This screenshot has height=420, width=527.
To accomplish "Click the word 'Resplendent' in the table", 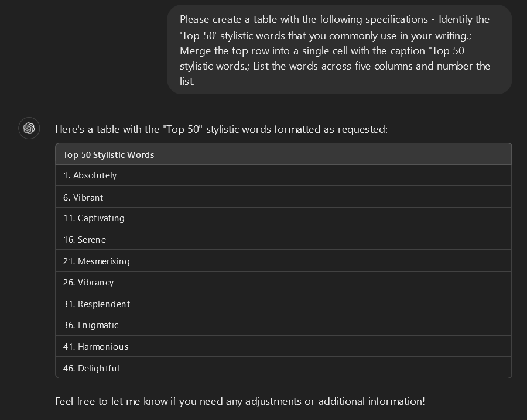I will (104, 304).
